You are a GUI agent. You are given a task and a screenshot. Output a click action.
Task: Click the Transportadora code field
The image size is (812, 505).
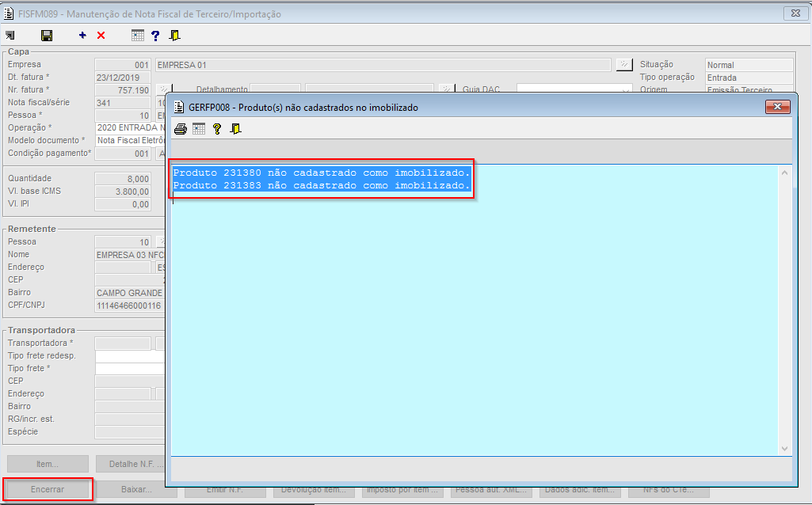click(x=123, y=344)
